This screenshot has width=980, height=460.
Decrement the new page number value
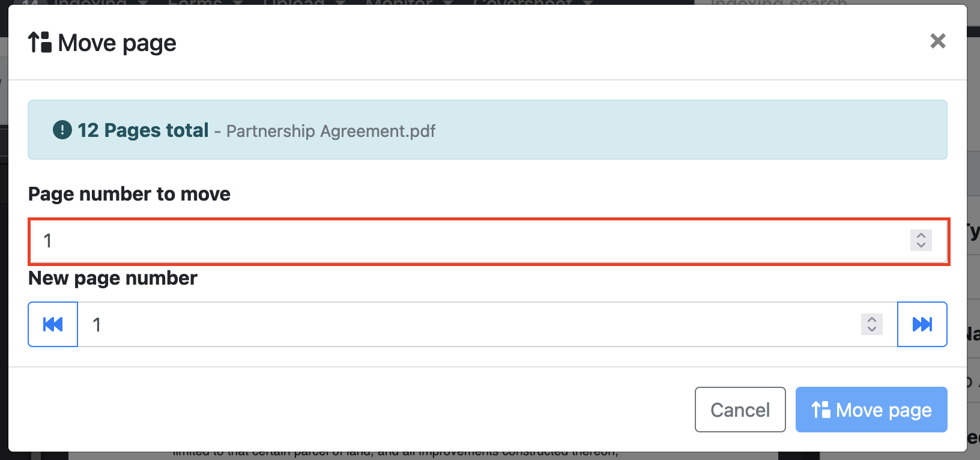(x=871, y=329)
